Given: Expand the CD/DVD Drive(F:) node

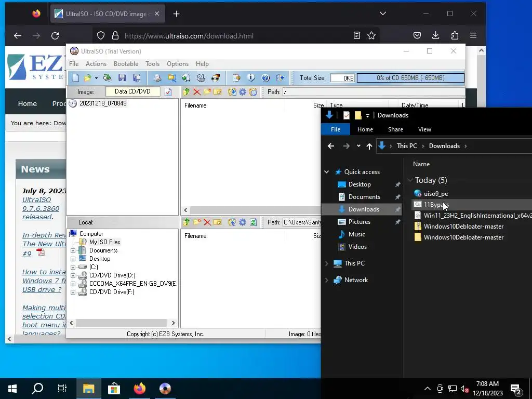Looking at the screenshot, I should [73, 292].
